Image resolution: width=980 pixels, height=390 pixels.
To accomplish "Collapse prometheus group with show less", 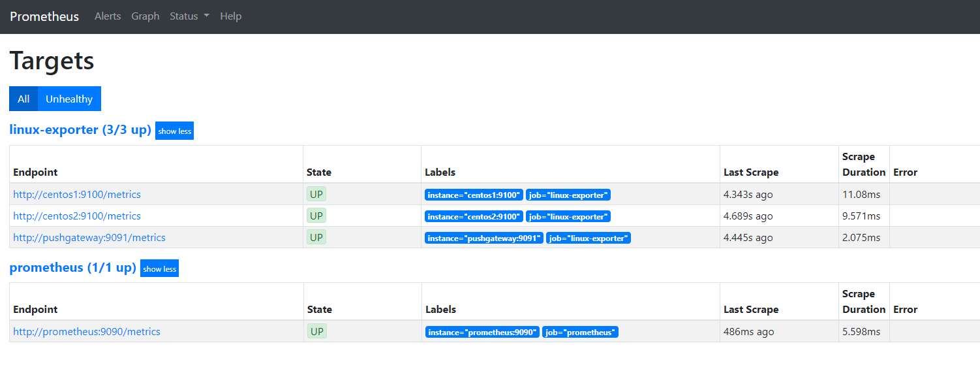I will pyautogui.click(x=160, y=268).
